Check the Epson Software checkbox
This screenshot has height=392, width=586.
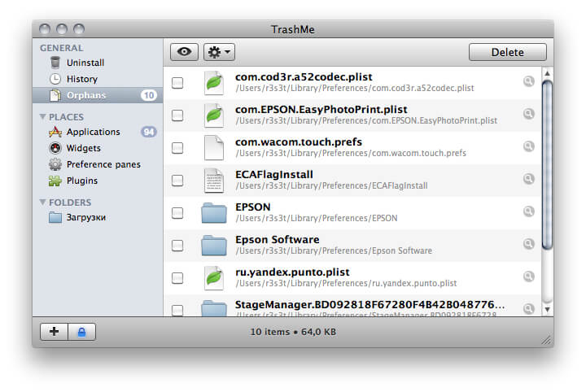tap(177, 246)
